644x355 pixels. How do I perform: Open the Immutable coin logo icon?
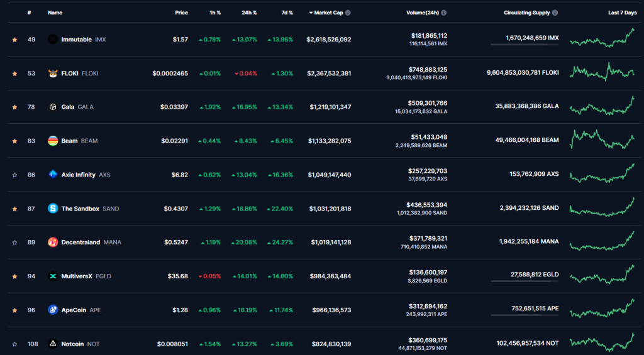pyautogui.click(x=53, y=40)
